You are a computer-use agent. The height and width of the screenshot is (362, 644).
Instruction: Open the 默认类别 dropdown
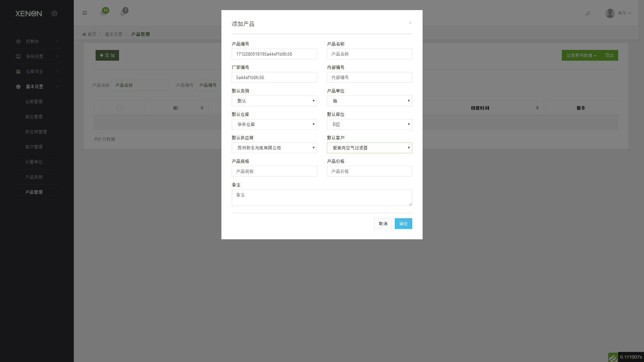point(274,101)
